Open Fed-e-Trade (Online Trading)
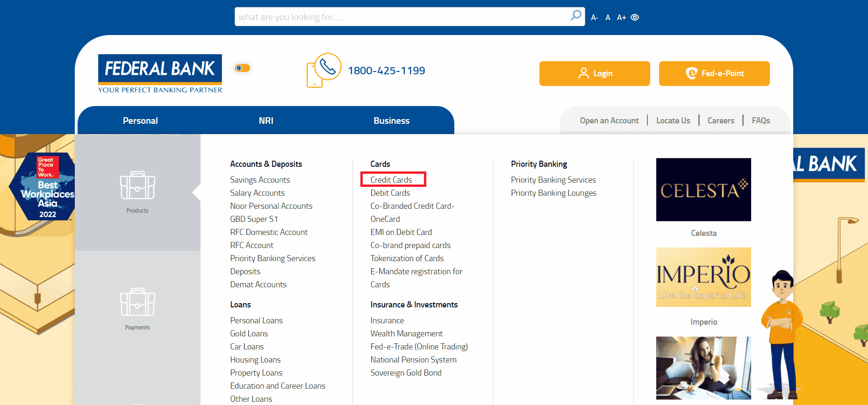Viewport: 868px width, 405px height. click(419, 347)
